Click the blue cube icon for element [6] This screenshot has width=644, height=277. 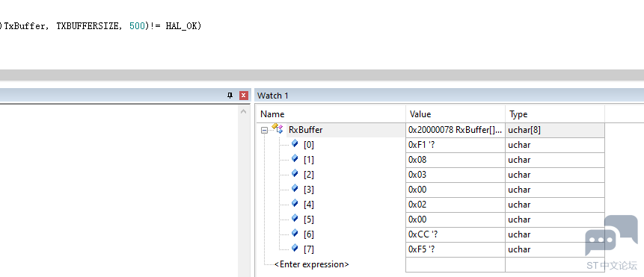tap(295, 233)
